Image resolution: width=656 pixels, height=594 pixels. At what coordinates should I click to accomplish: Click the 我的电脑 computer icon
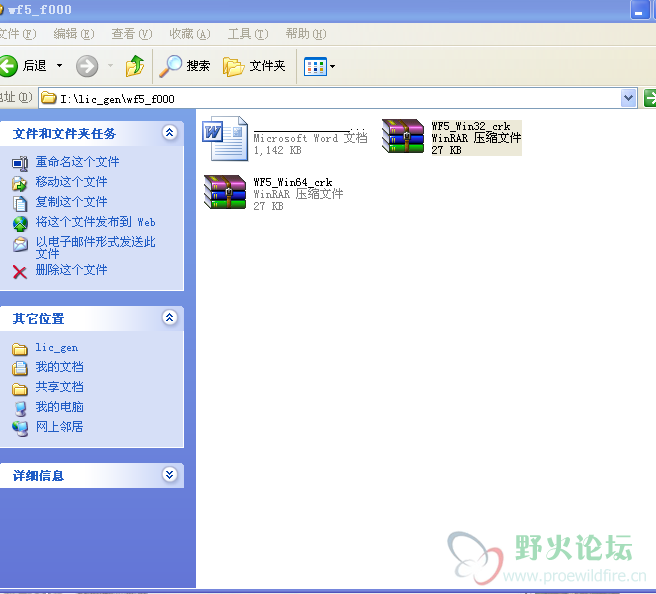coord(20,409)
